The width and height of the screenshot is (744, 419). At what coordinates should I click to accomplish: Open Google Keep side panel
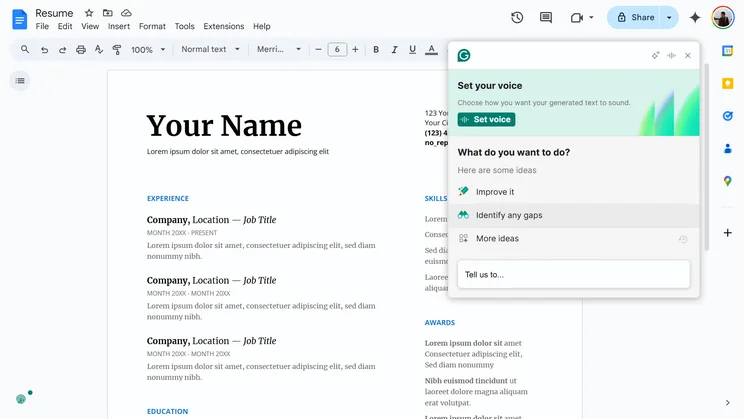click(727, 84)
